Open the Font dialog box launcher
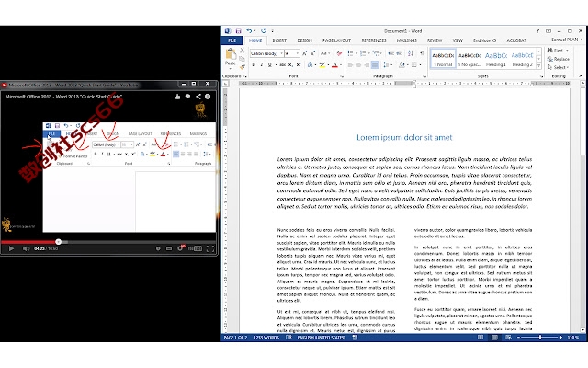 [x=342, y=76]
